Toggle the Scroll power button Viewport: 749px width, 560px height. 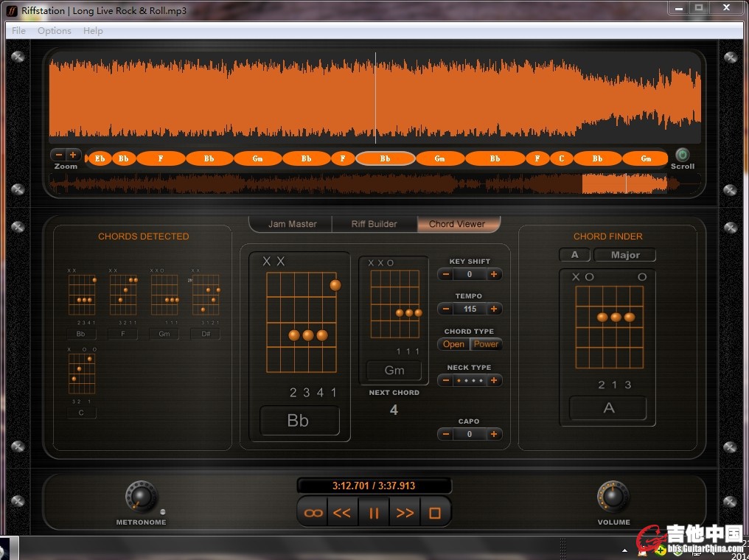(682, 155)
